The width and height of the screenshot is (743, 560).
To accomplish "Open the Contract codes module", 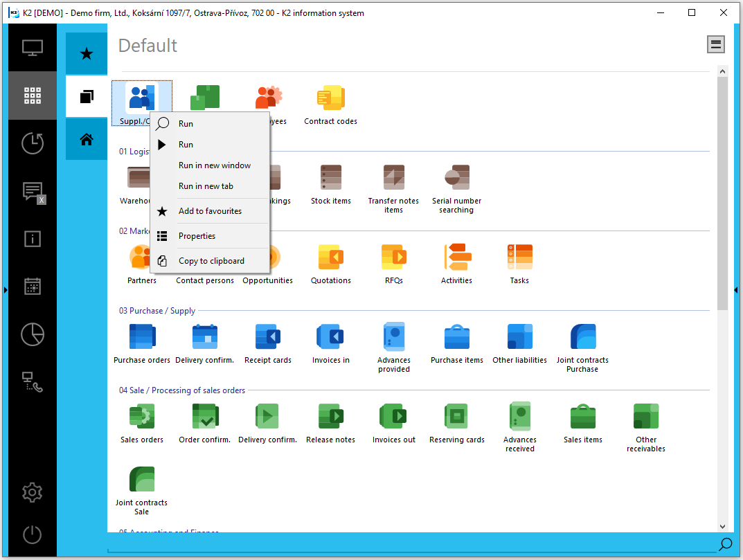I will (330, 105).
